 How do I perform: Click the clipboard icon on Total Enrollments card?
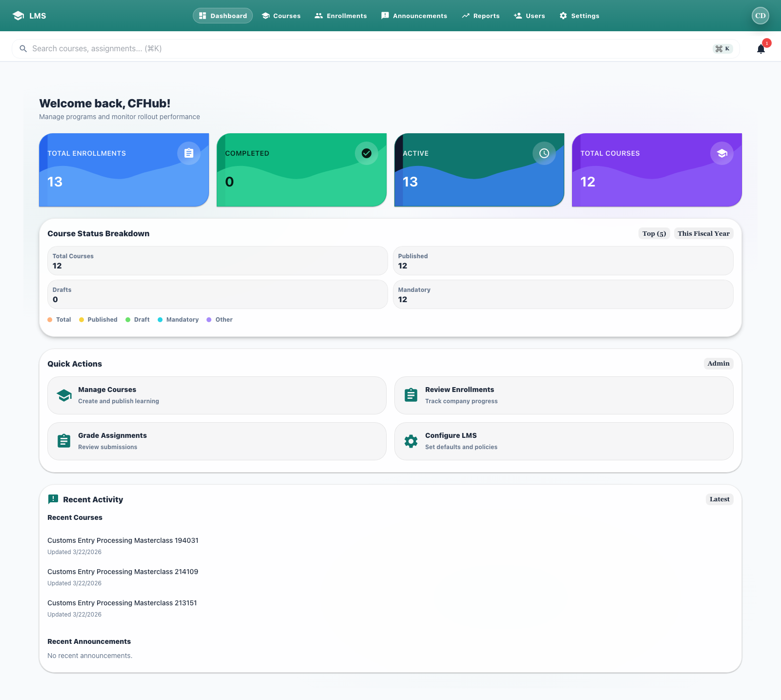(x=189, y=153)
